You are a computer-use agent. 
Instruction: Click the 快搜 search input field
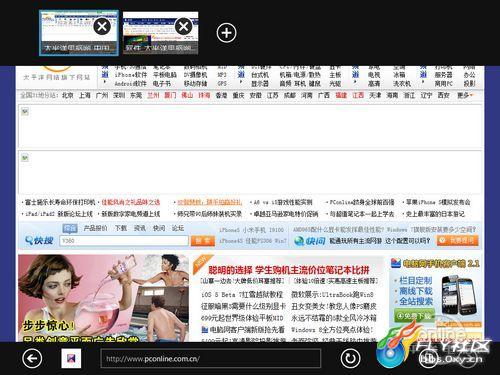tap(124, 241)
